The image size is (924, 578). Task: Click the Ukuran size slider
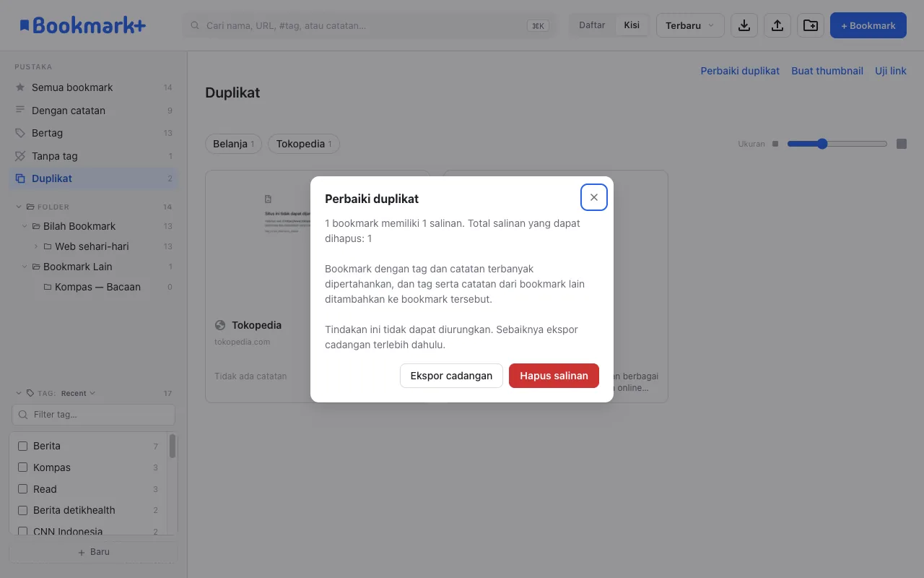837,144
